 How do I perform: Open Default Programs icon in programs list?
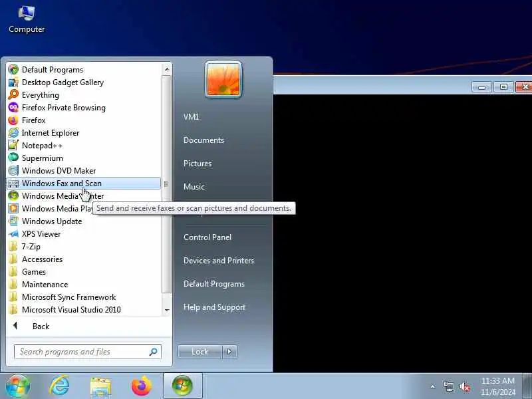(13, 70)
